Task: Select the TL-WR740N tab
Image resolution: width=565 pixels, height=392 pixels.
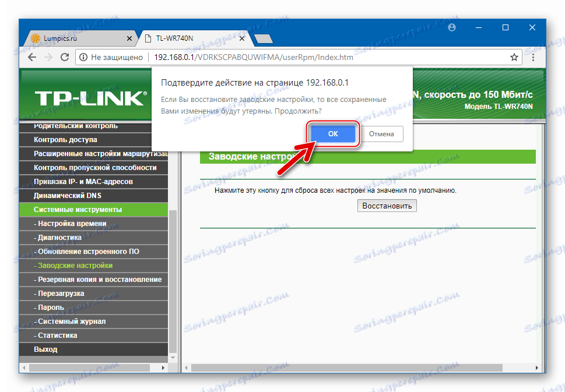Action: (195, 38)
